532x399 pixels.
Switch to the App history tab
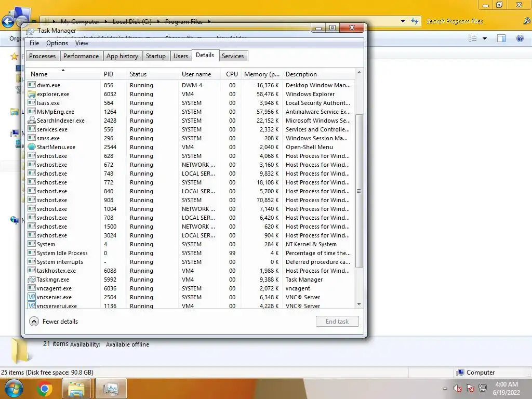pyautogui.click(x=122, y=56)
